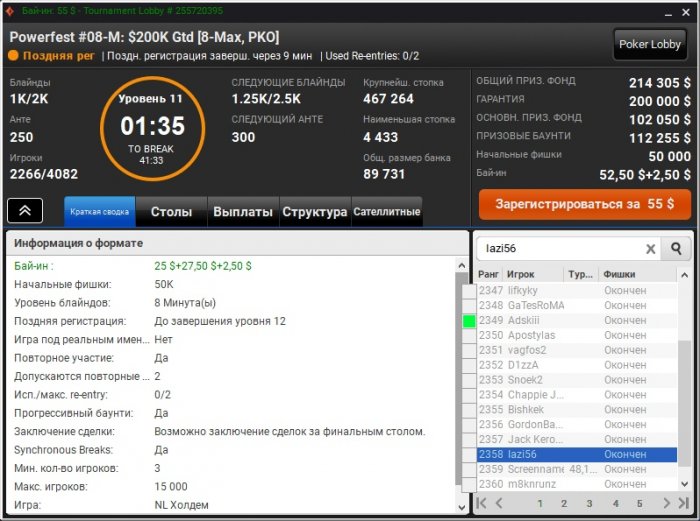Select player lifkyky row
Screen dimensions: 700x521
click(x=577, y=291)
